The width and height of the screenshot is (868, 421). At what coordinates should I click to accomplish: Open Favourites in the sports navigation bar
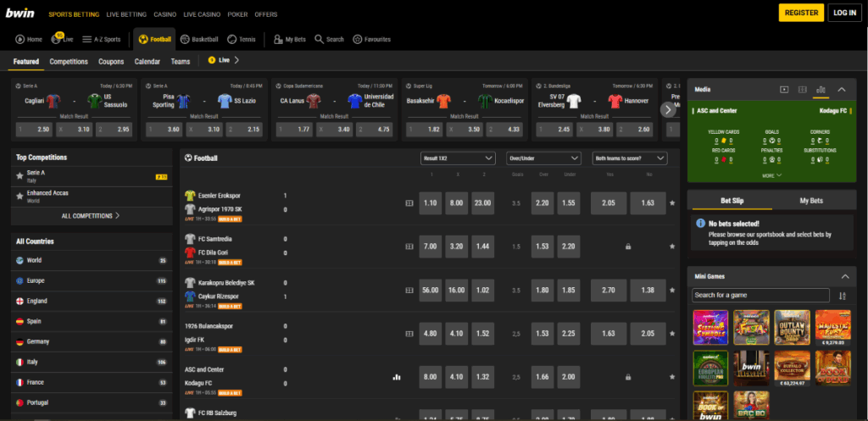(x=371, y=39)
